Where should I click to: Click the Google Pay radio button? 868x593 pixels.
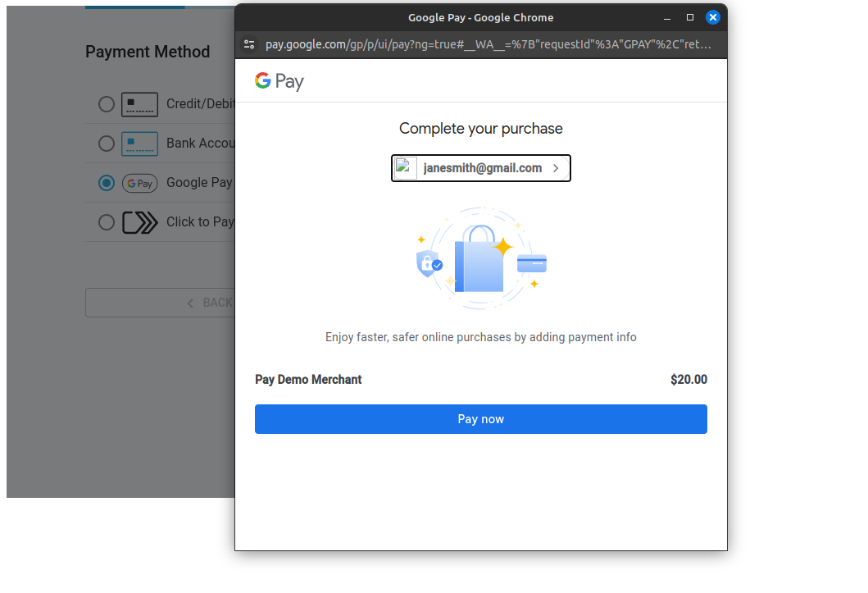pos(106,183)
